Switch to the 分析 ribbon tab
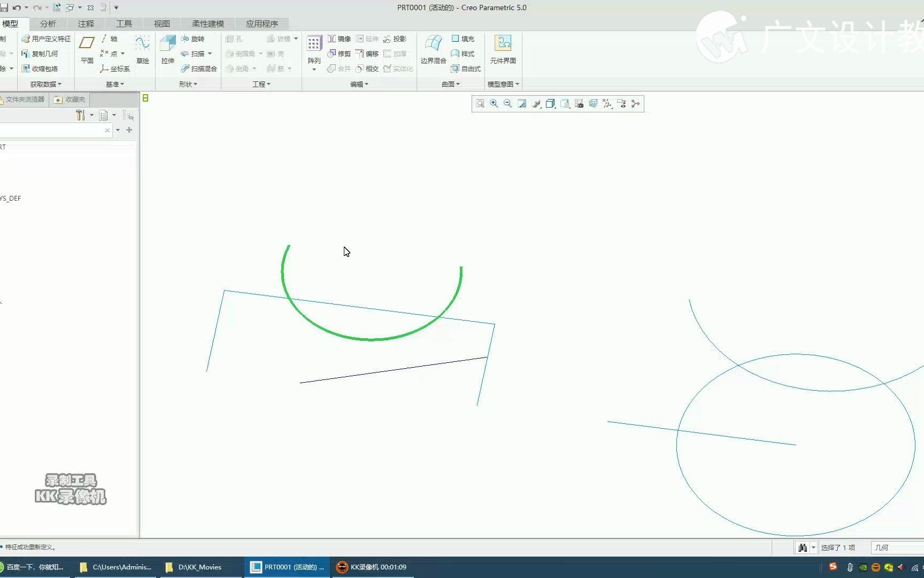Viewport: 924px width, 578px height. pyautogui.click(x=48, y=24)
